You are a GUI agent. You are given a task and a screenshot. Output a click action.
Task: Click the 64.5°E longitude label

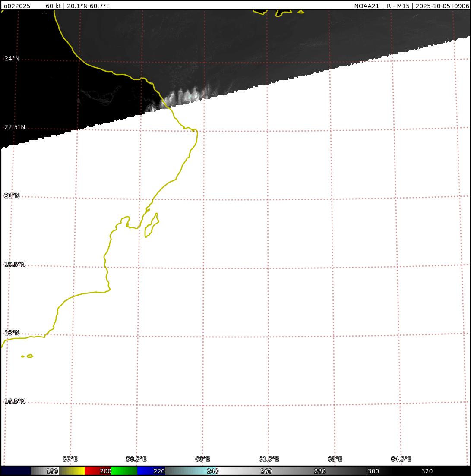pyautogui.click(x=401, y=459)
